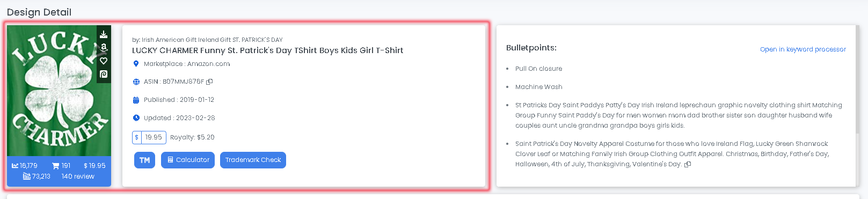Image resolution: width=868 pixels, height=199 pixels.
Task: Open listing via the Amazon icon
Action: pos(104,48)
